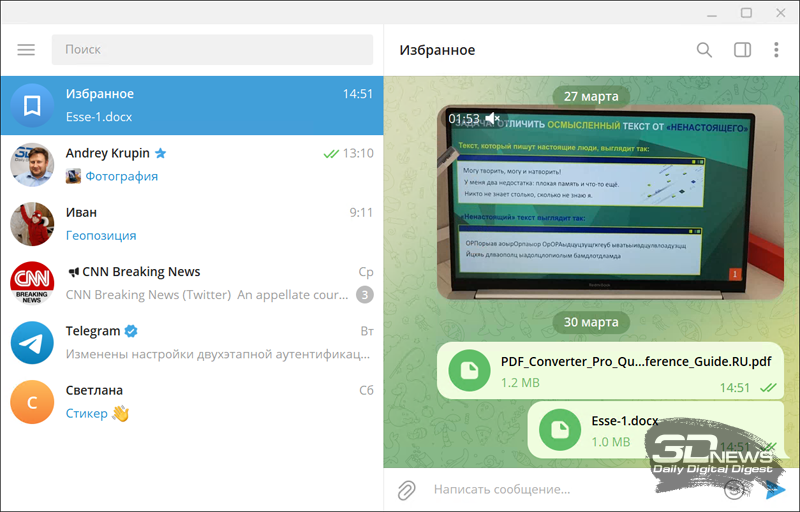Viewport: 800px width, 512px height.
Task: Download the PDF_Converter_Pro file icon
Action: click(x=465, y=371)
